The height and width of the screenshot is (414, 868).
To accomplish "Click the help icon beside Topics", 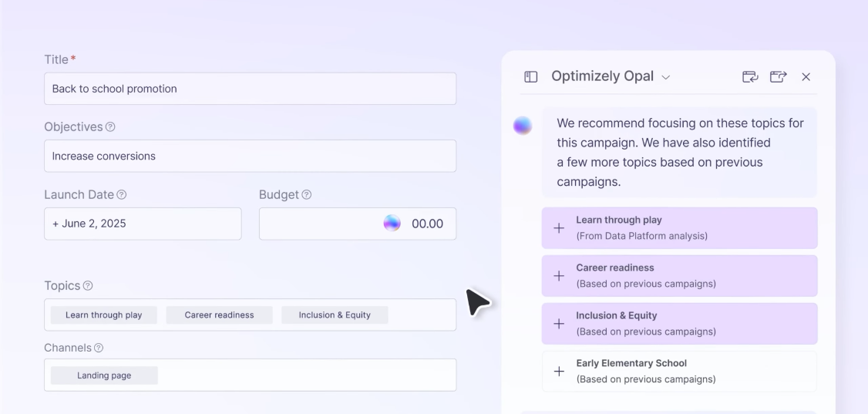I will coord(88,286).
